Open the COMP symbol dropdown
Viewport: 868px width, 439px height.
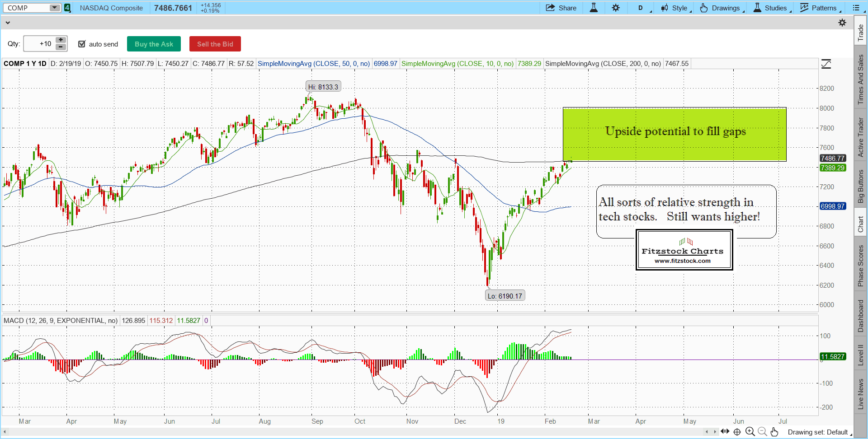[54, 8]
